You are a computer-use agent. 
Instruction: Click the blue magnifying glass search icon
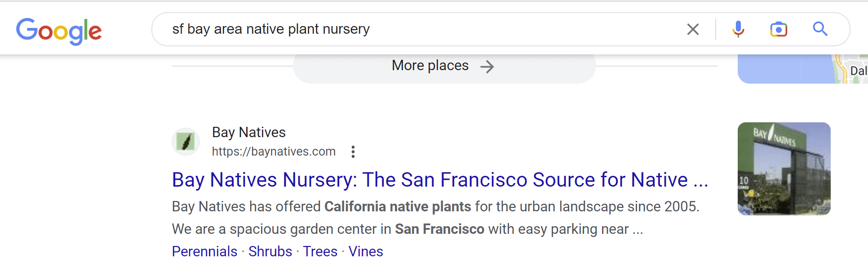click(x=820, y=29)
